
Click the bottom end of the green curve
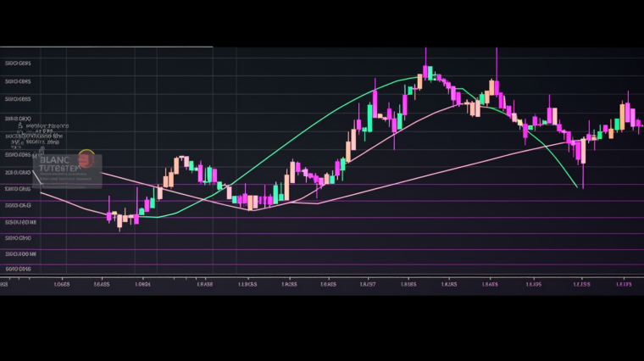(577, 187)
